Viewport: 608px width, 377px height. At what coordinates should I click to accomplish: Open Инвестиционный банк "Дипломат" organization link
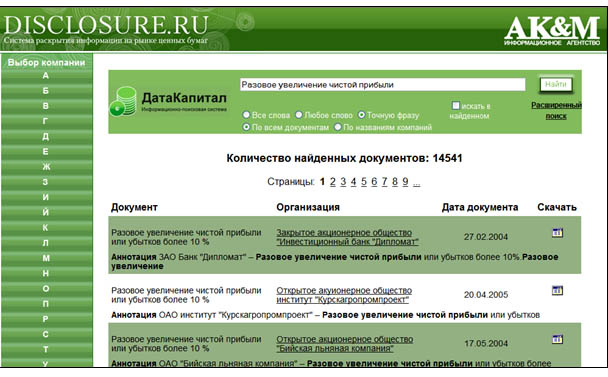click(x=347, y=237)
